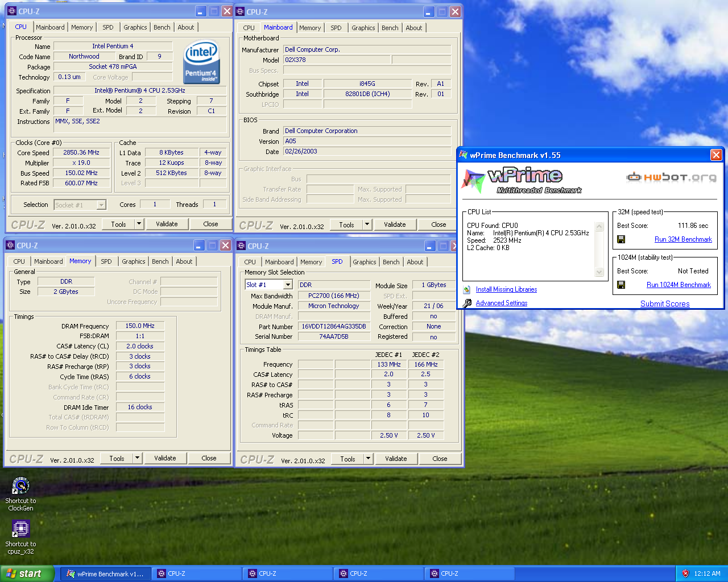
Task: Open Advanced Settings link in wPrime
Action: 502,303
